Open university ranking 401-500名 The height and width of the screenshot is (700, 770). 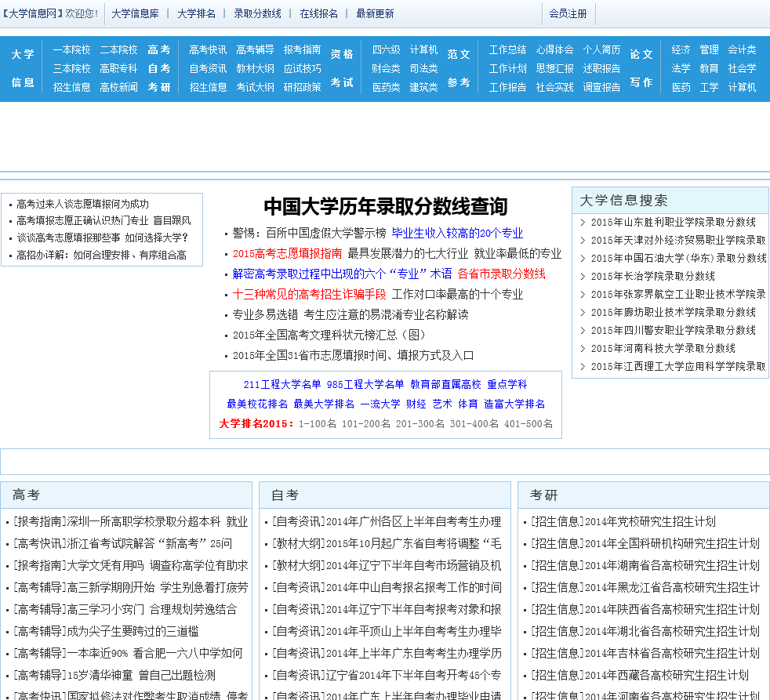tap(528, 423)
